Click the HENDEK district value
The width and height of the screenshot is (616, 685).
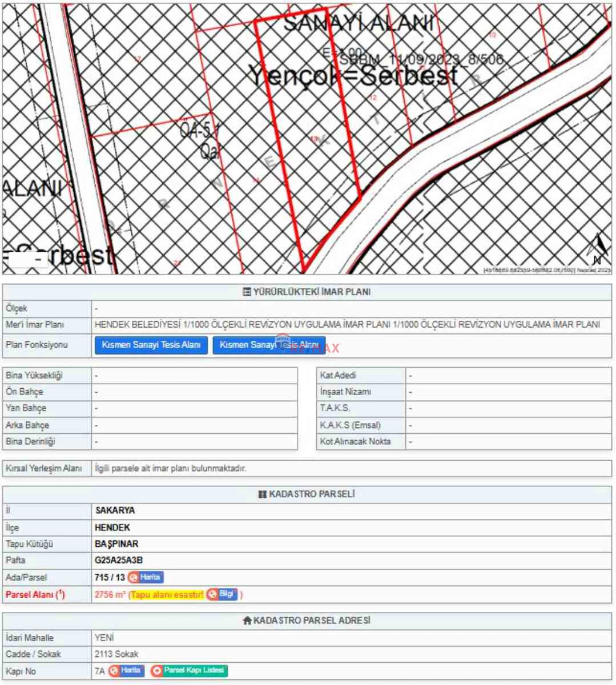click(x=112, y=527)
